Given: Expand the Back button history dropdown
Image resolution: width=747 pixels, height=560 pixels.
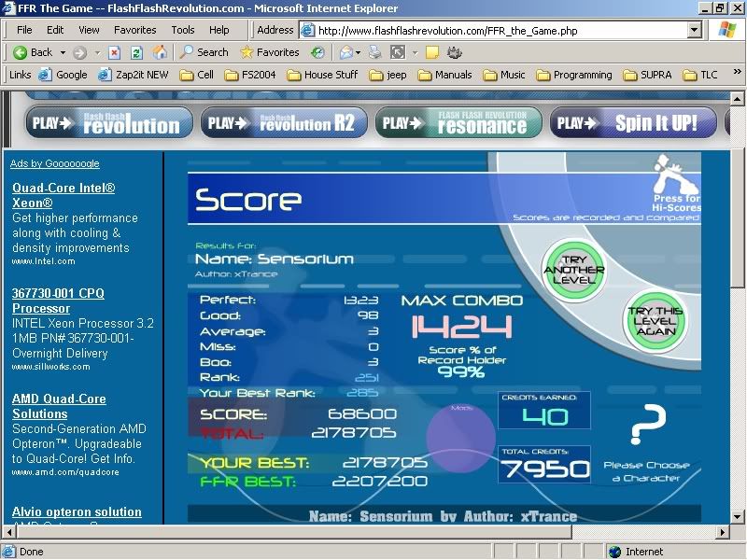Looking at the screenshot, I should pos(63,52).
